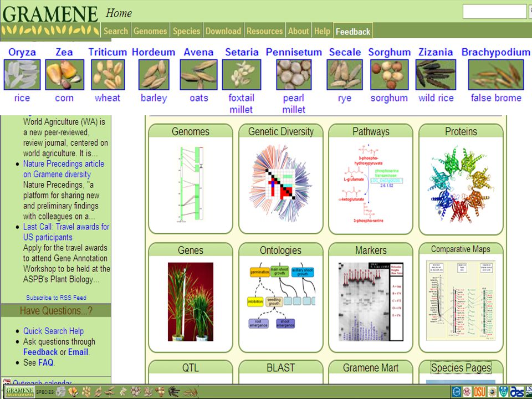This screenshot has height=399, width=532.
Task: Select the Feedback tab in navigation bar
Action: pyautogui.click(x=353, y=31)
